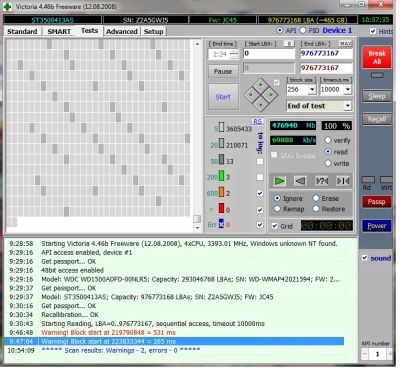Click the rewind speaker-shaped icon

click(x=300, y=181)
